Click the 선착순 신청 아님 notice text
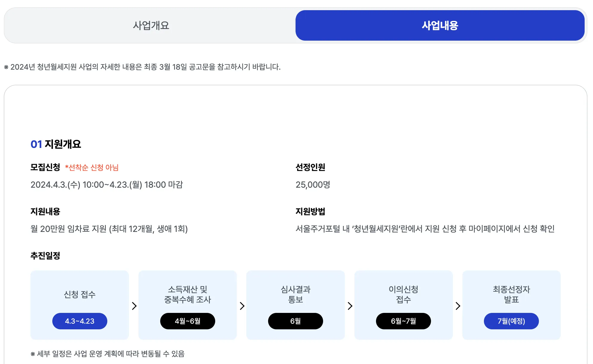This screenshot has height=364, width=593. pyautogui.click(x=91, y=168)
